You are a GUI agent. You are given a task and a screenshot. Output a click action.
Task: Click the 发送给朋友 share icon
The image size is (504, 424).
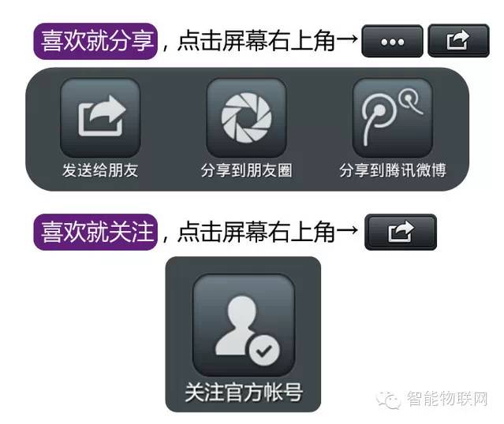(100, 117)
